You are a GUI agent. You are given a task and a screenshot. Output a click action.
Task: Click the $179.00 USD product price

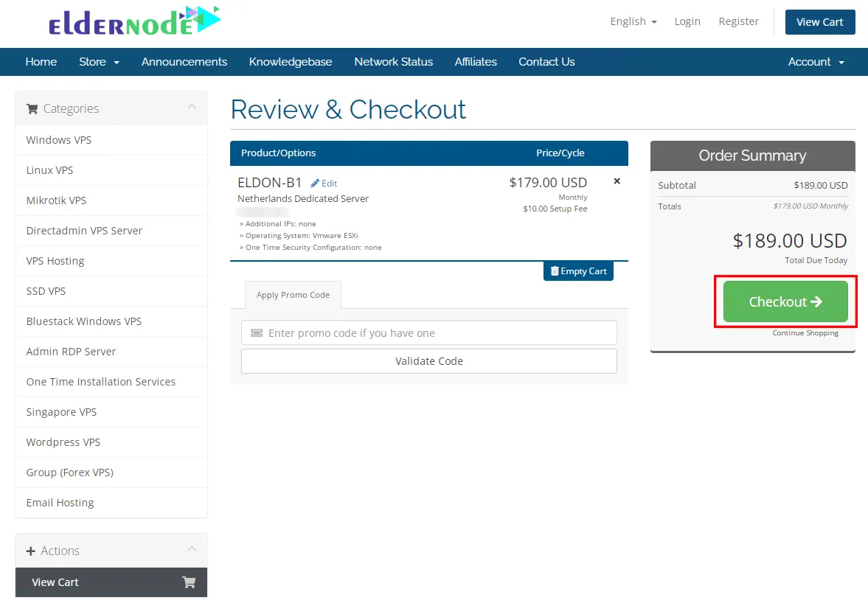(x=548, y=183)
